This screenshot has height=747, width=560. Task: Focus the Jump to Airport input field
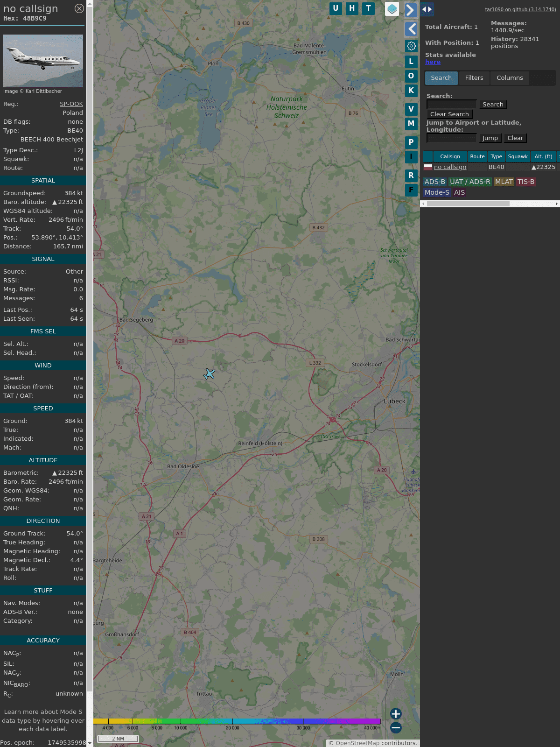click(451, 138)
